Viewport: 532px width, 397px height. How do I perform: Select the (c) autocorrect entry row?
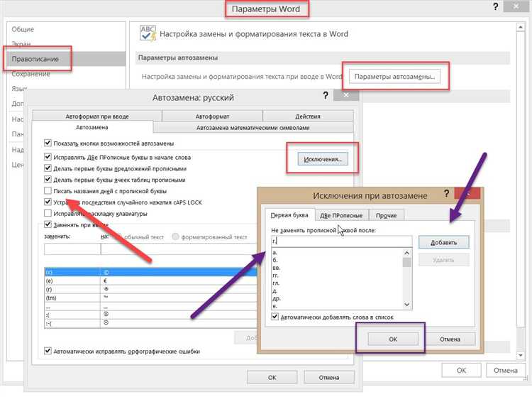pyautogui.click(x=150, y=272)
